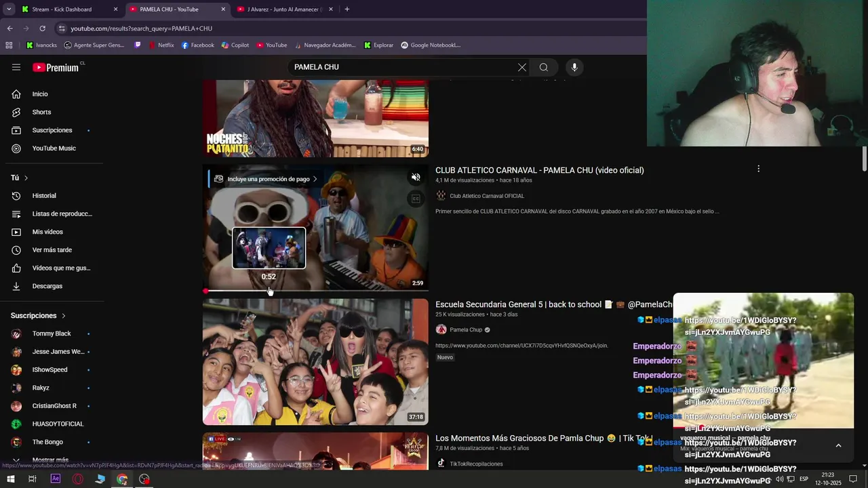Switch to J Alvarez Junto Al Amanecer tab
The height and width of the screenshot is (488, 868).
(x=285, y=9)
